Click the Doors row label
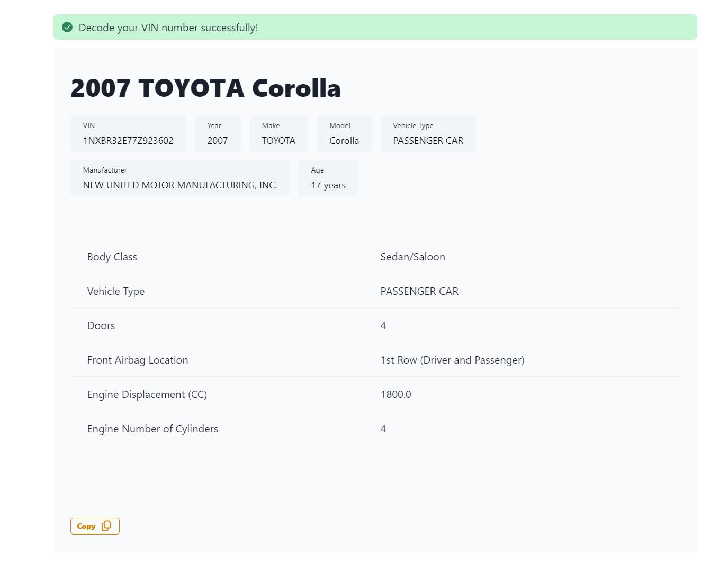728x579 pixels. click(x=101, y=325)
